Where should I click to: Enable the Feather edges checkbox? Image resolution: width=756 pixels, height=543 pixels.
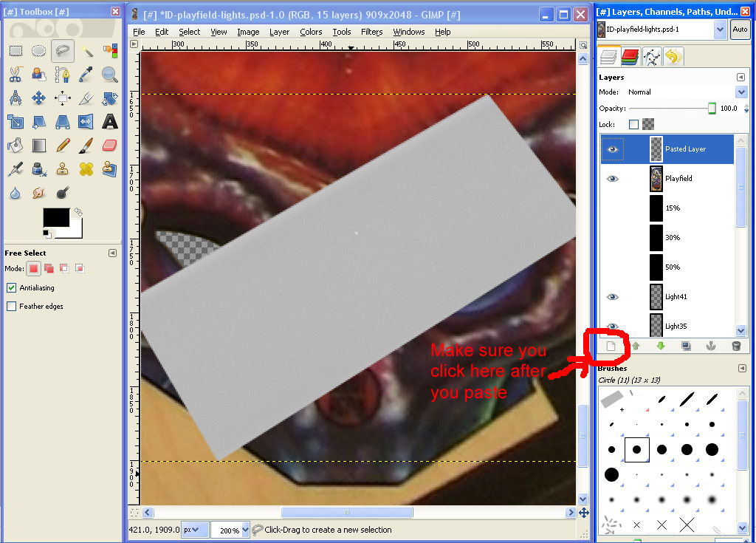point(12,307)
